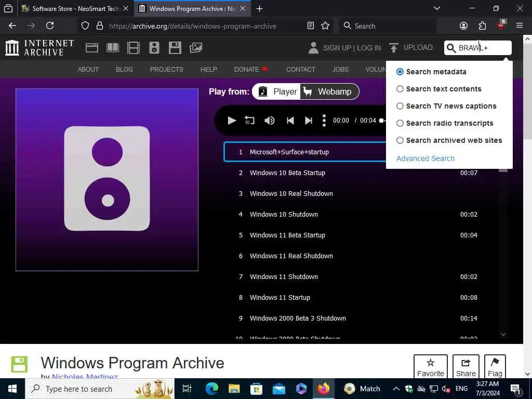532x399 pixels.
Task: Show site shield tracking protection info
Action: [85, 26]
